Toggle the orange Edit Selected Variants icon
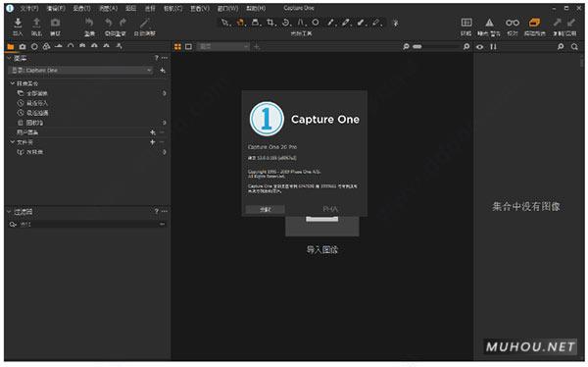This screenshot has height=367, width=588. click(534, 23)
